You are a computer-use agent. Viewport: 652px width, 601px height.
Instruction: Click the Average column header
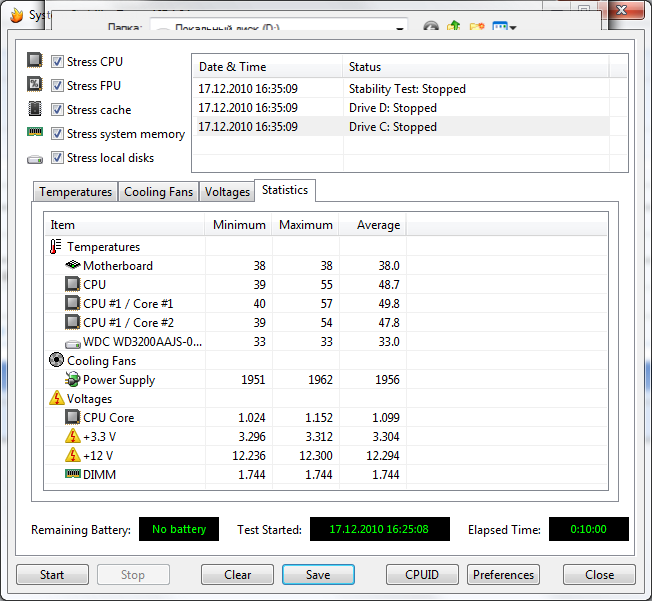click(x=373, y=225)
